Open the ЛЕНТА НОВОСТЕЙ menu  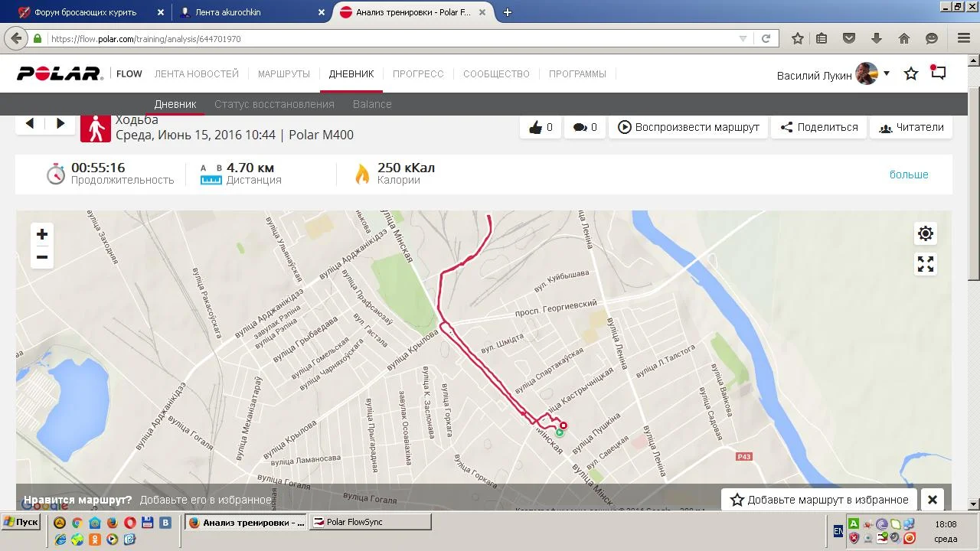pyautogui.click(x=197, y=74)
